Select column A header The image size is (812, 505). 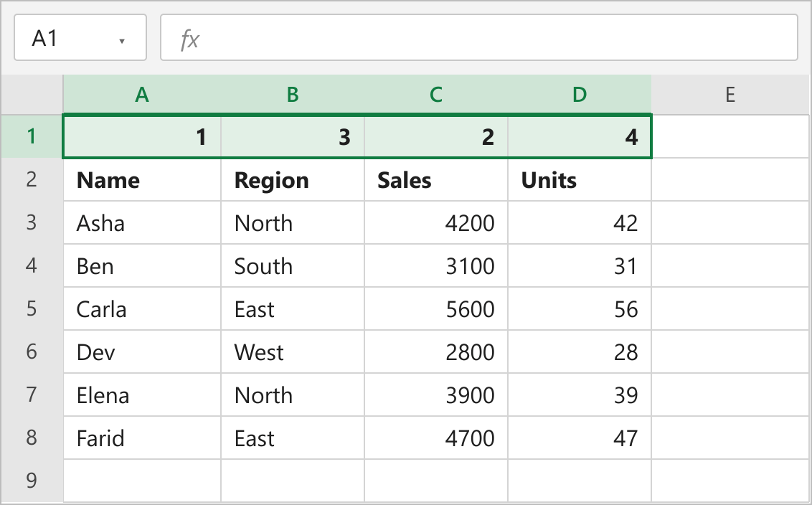coord(142,94)
